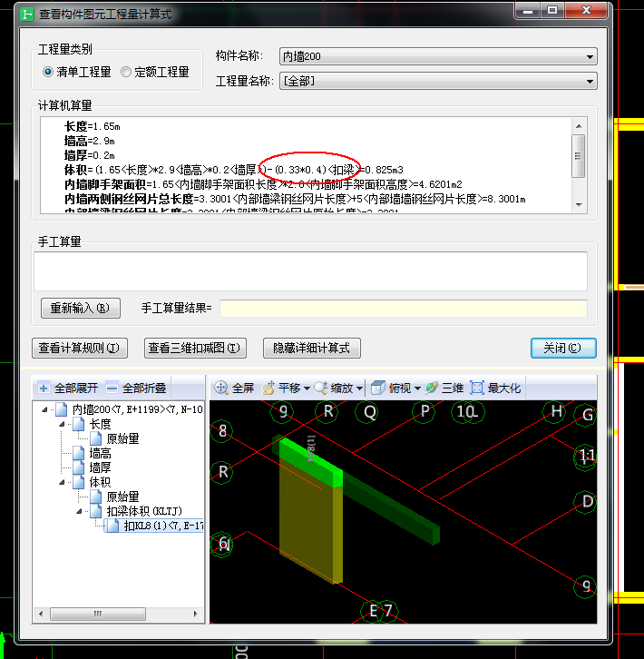
Task: Click the tree panel horizontal scrollbar thumb
Action: pos(98,614)
